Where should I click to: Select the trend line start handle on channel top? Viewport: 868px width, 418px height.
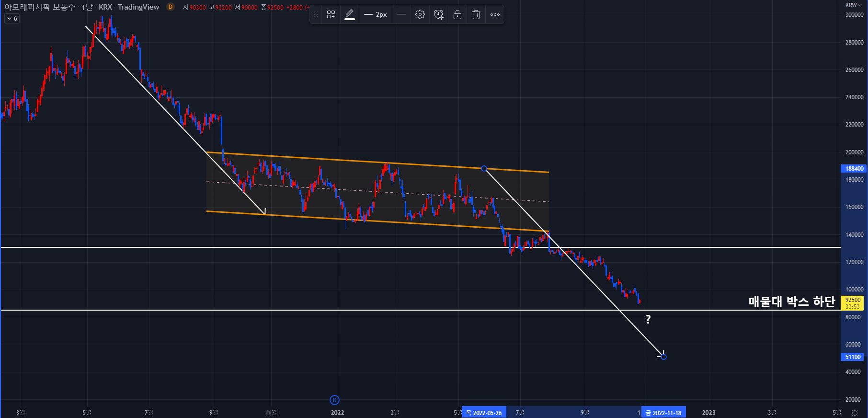pyautogui.click(x=484, y=168)
